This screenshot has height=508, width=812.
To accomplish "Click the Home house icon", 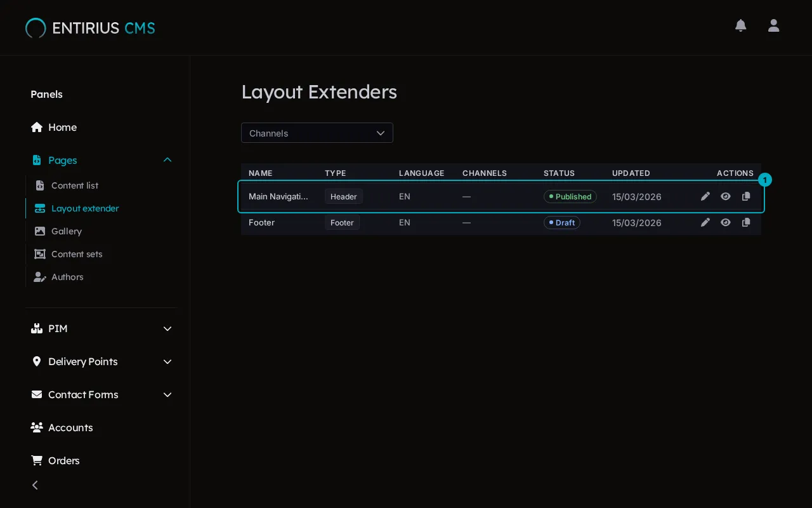I will [x=37, y=127].
